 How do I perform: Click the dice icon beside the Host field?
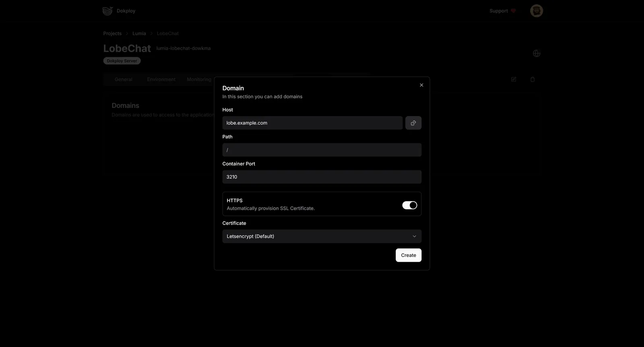pyautogui.click(x=413, y=123)
